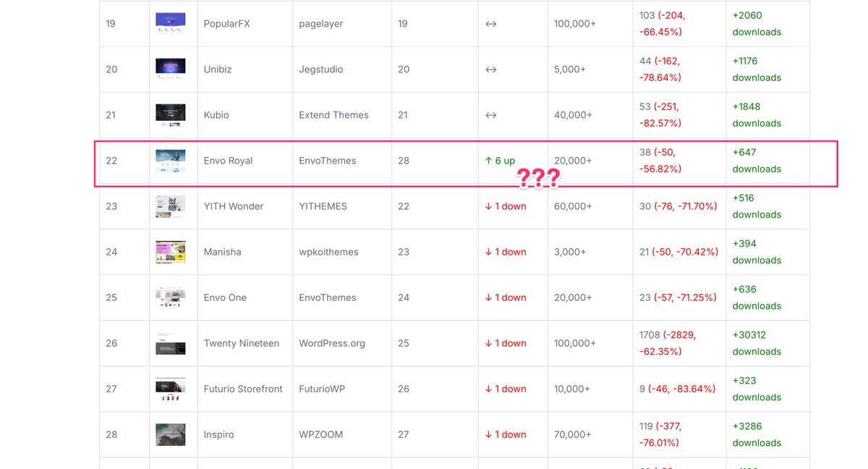The width and height of the screenshot is (868, 469).
Task: Click the '21 (-50, -70.42%)' cell
Action: (678, 252)
